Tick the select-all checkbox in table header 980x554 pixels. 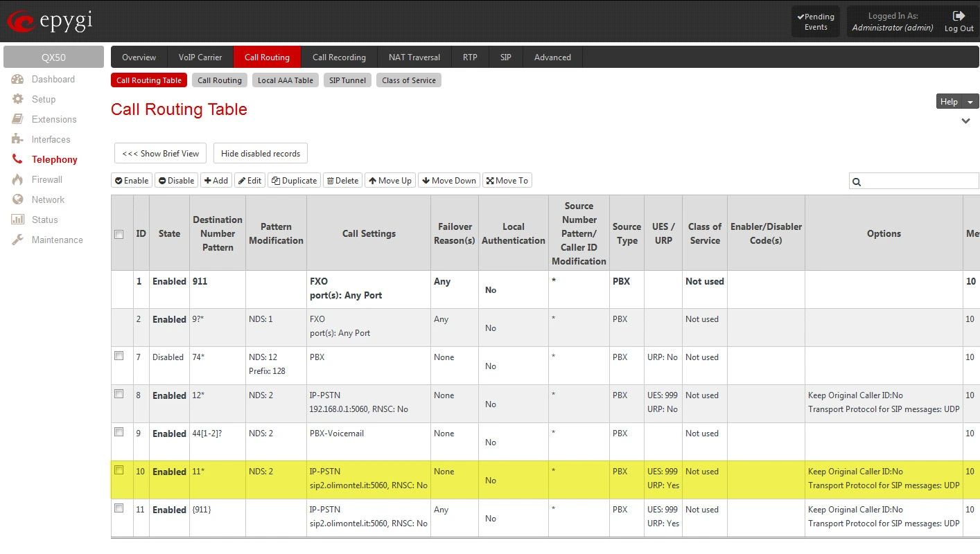pos(119,234)
